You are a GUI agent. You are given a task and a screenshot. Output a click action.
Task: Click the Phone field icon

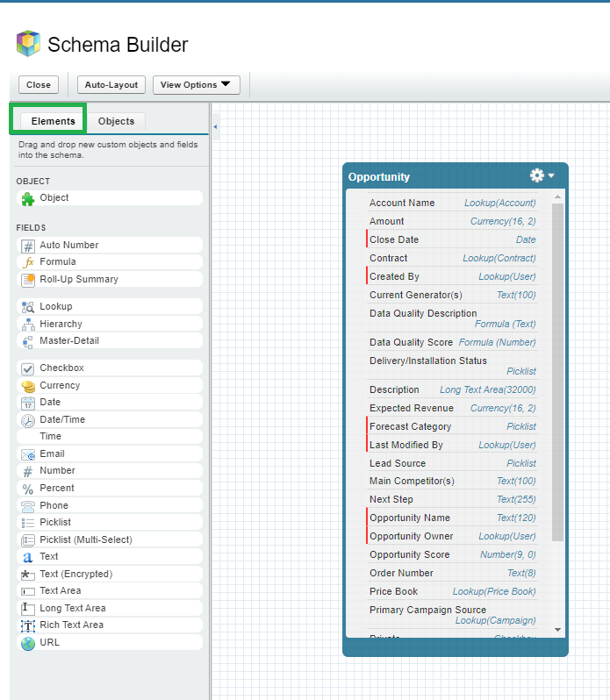[28, 506]
